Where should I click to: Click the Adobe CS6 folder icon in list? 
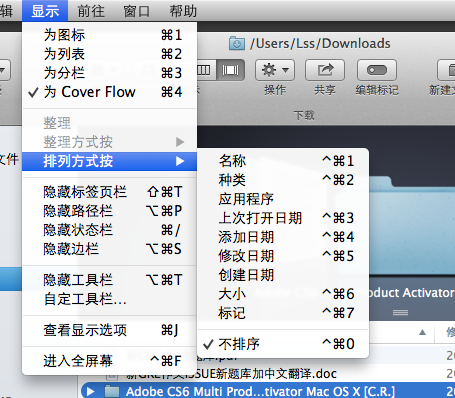click(112, 391)
